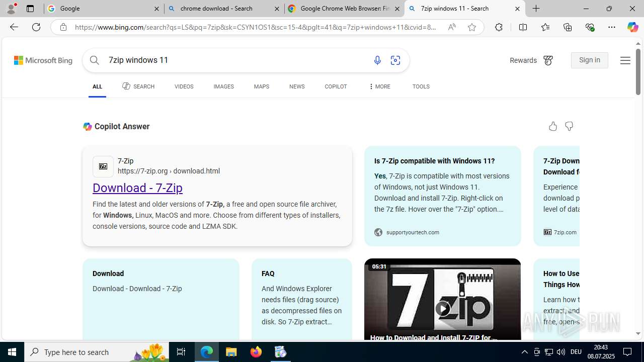Open the Windows Start menu
Screen dimensions: 644x362
point(12,352)
